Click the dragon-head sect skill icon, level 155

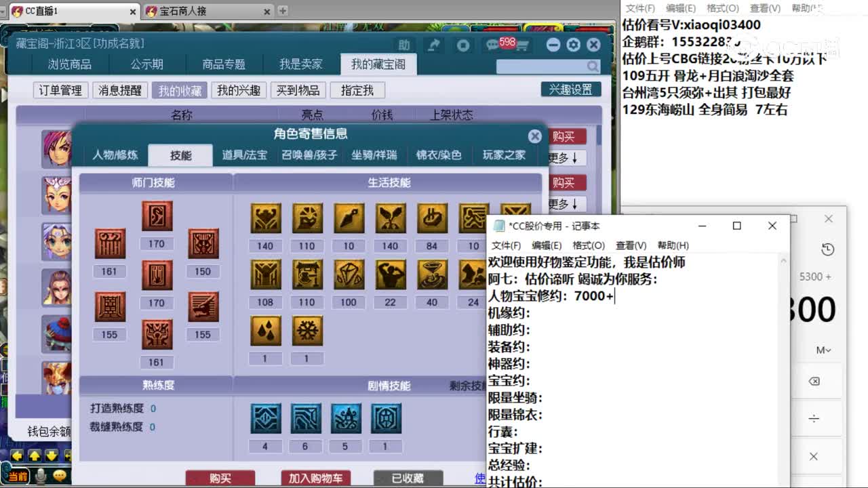pyautogui.click(x=203, y=307)
